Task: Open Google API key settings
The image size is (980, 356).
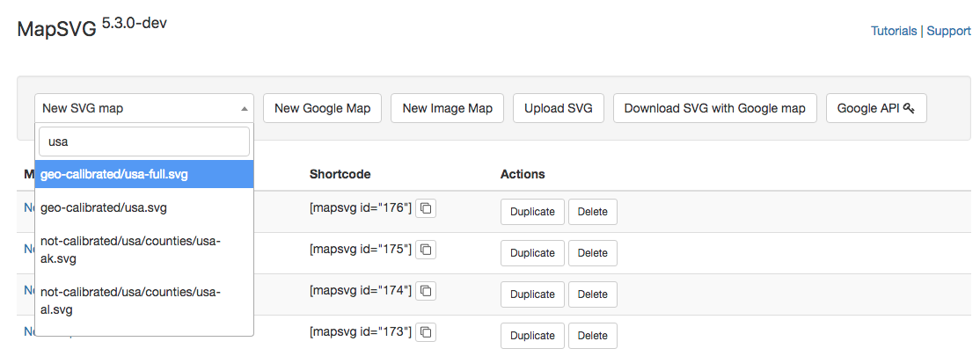Action: [876, 108]
